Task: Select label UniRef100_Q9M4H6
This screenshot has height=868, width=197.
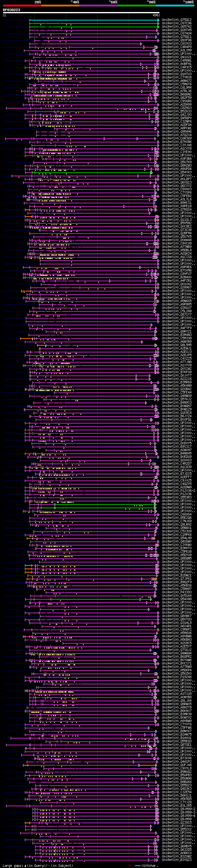Action: pos(177,131)
